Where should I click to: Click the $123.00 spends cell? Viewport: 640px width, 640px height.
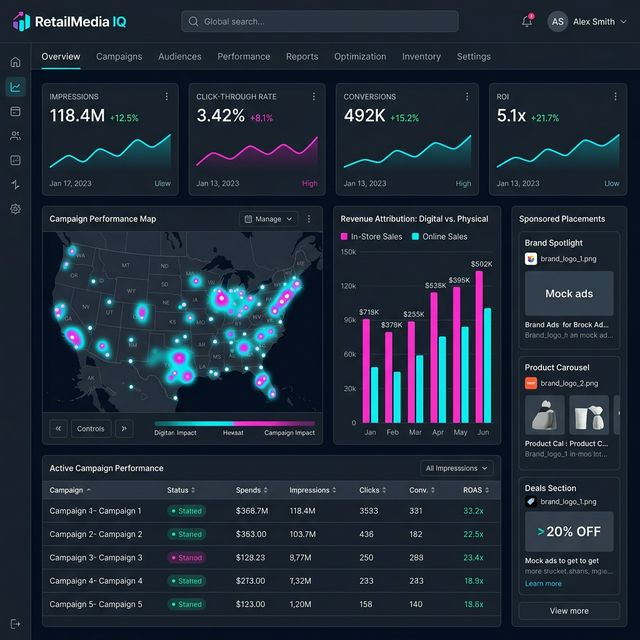point(250,604)
